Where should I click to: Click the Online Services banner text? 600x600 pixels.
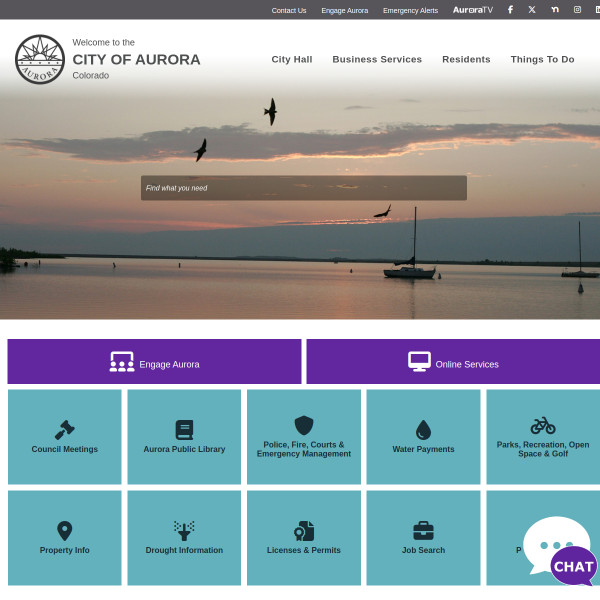(x=467, y=364)
